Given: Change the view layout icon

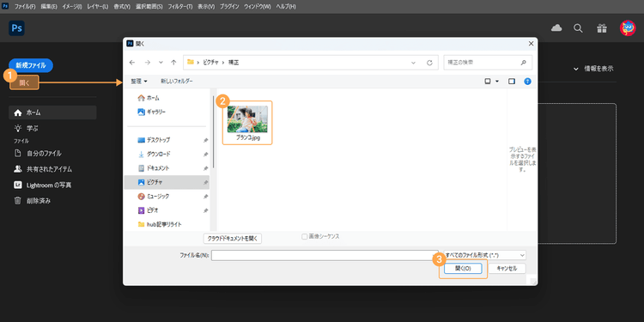Looking at the screenshot, I should pyautogui.click(x=488, y=82).
